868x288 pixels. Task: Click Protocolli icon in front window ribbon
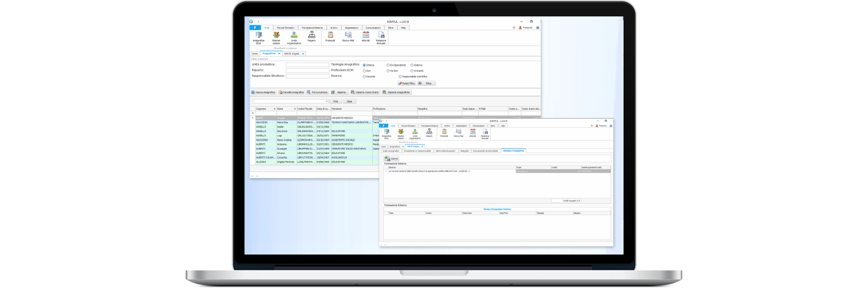coord(444,133)
